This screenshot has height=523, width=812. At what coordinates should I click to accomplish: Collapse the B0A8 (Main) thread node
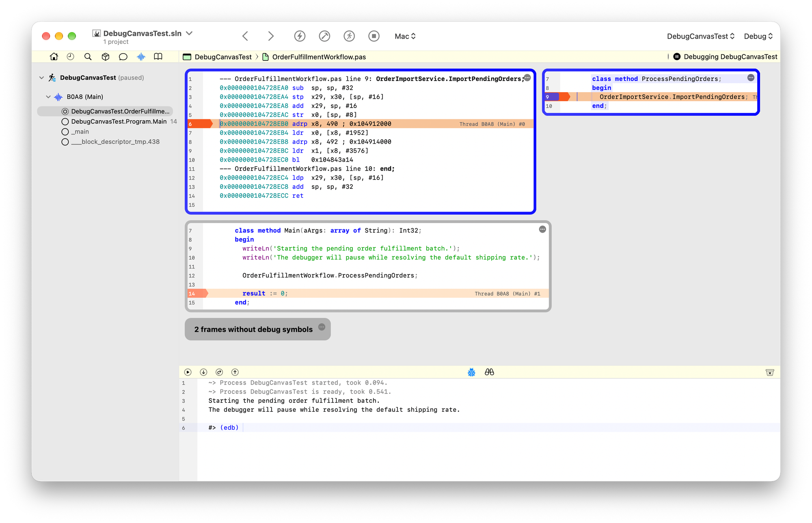(48, 97)
